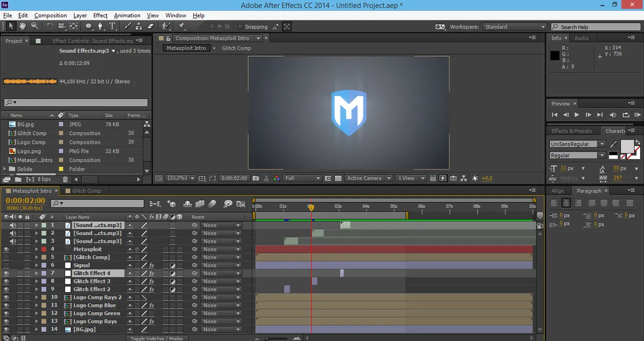Click the Interpret Footage icon in Project panel

[7, 179]
